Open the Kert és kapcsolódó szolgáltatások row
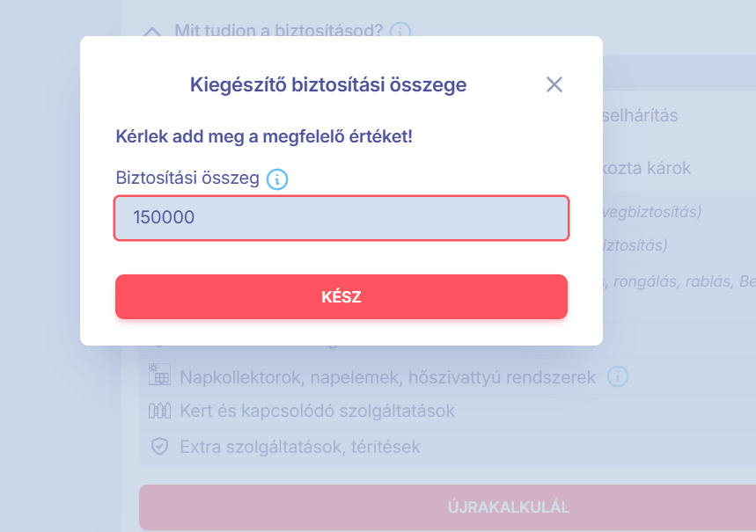756x532 pixels. [315, 412]
